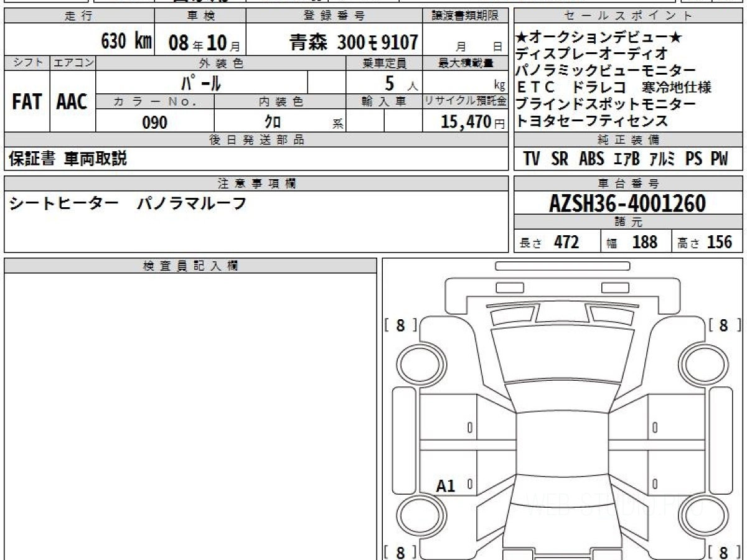Screen dimensions: 747x560
Task: Click the 譲渡書類期限 header
Action: [466, 17]
